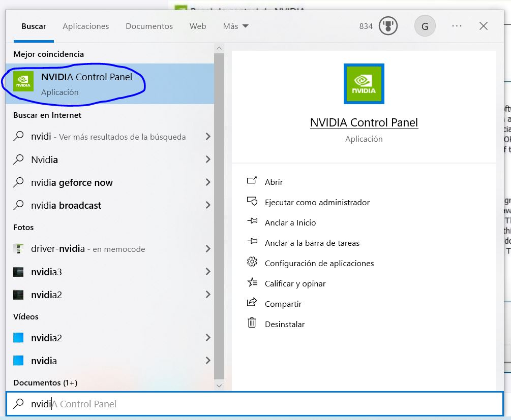Open the driver-nvidia photo thumbnail
This screenshot has height=420, width=511.
pos(19,249)
